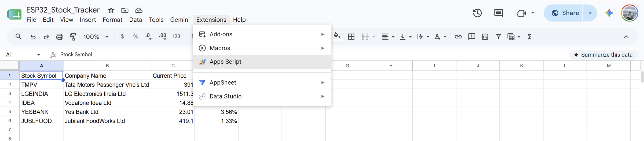Click the Share button

[x=563, y=13]
